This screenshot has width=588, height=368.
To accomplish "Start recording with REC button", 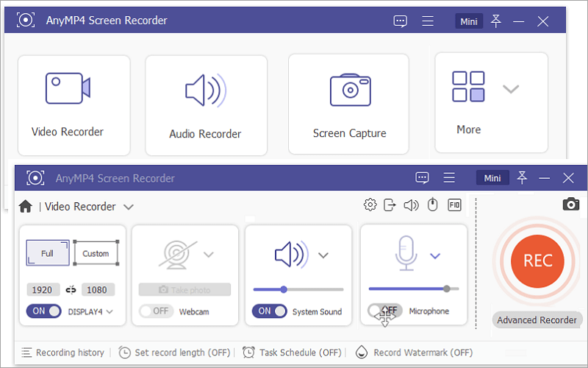I will tap(537, 261).
